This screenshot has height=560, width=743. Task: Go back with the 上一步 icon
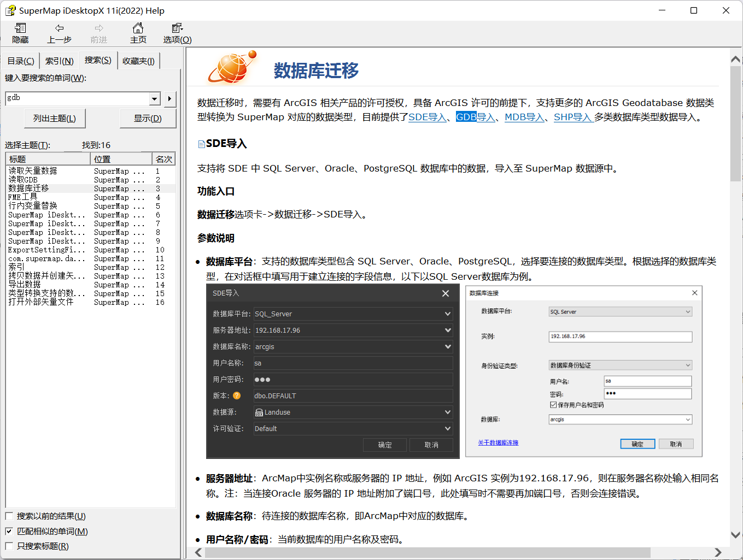[x=59, y=33]
